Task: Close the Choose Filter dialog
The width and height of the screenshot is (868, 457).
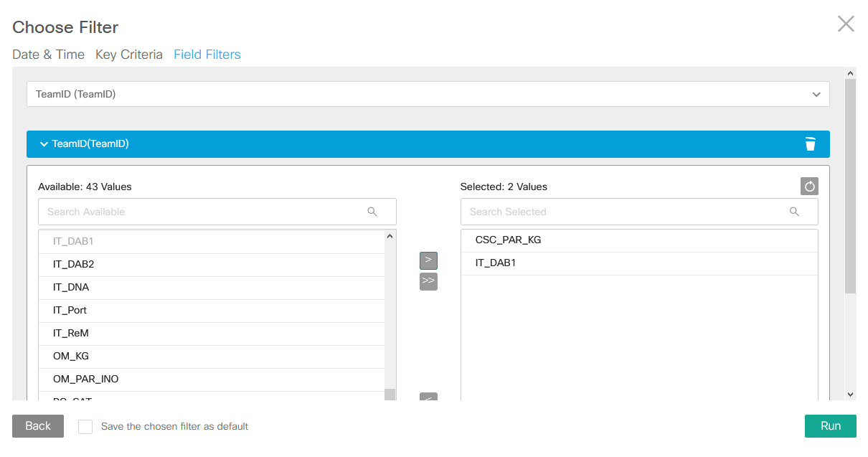Action: (x=846, y=24)
